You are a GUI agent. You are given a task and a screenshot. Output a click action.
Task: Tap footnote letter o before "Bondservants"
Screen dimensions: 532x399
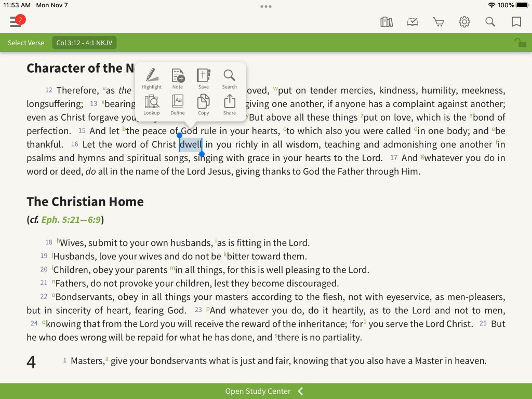54,295
